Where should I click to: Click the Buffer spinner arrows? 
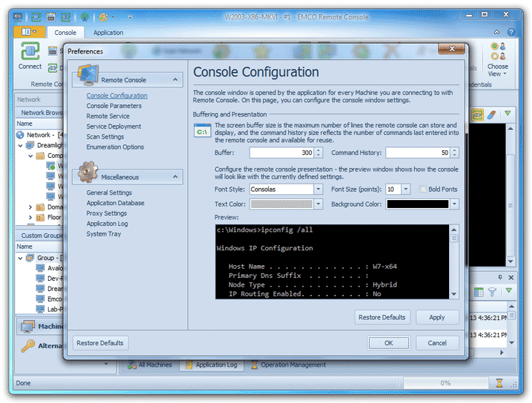[x=318, y=153]
